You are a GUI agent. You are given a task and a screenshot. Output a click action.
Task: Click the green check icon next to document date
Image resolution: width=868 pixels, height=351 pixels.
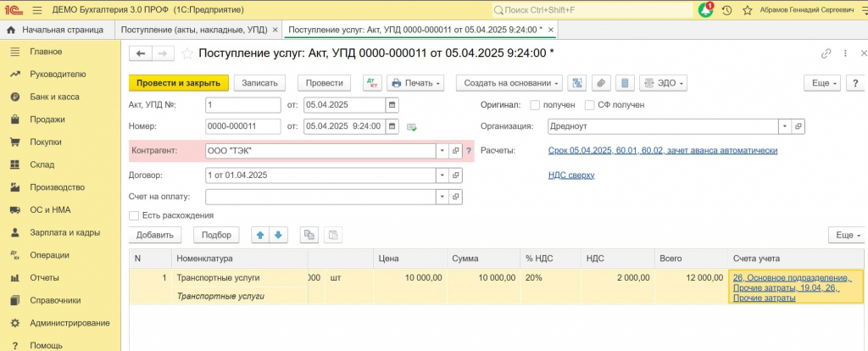[x=411, y=127]
